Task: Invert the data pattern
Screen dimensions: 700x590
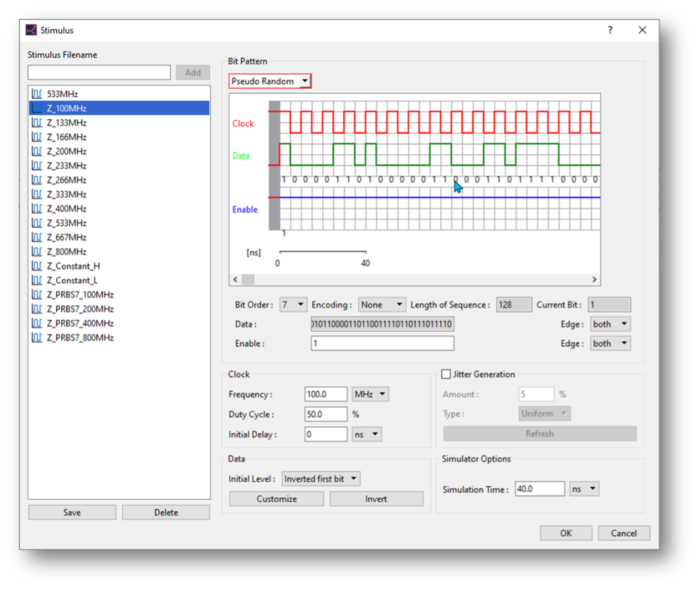Action: coord(377,499)
